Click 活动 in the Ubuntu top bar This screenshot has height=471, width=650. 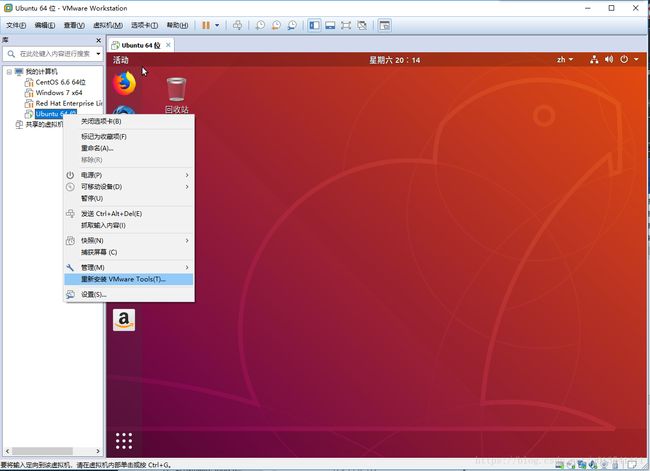[x=121, y=60]
